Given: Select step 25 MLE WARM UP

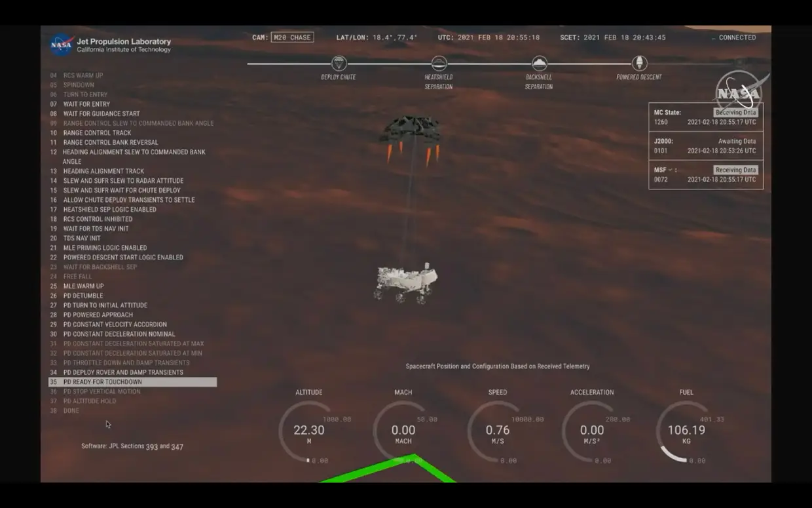Looking at the screenshot, I should (x=77, y=286).
